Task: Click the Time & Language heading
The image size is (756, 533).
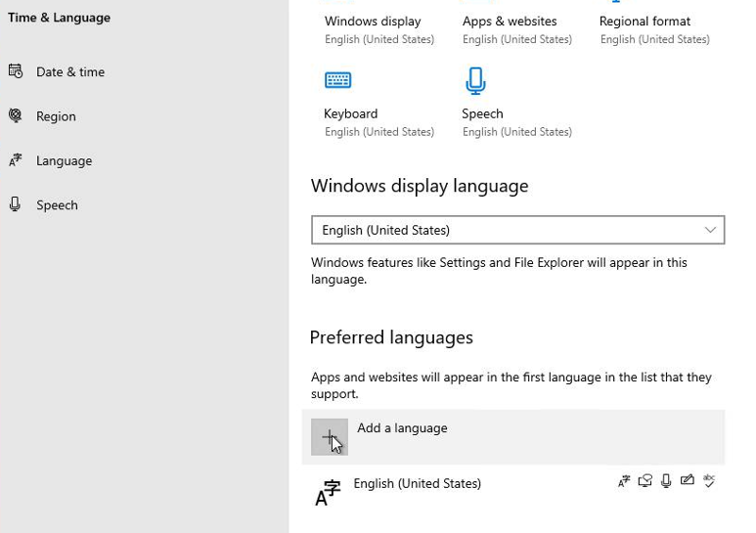Action: pos(59,18)
